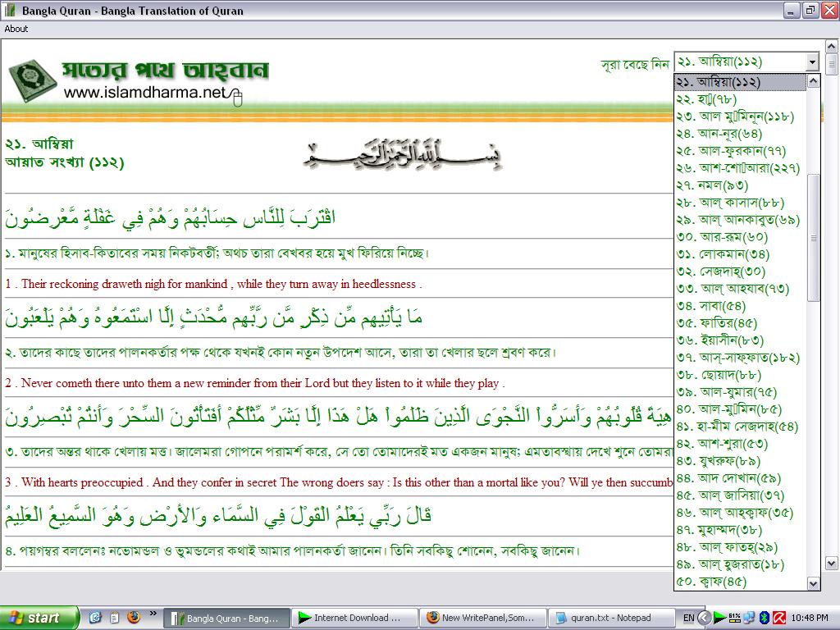Choose surah ২৯. আল্ আনকাবুত(৬৯)
The image size is (840, 630).
[740, 220]
